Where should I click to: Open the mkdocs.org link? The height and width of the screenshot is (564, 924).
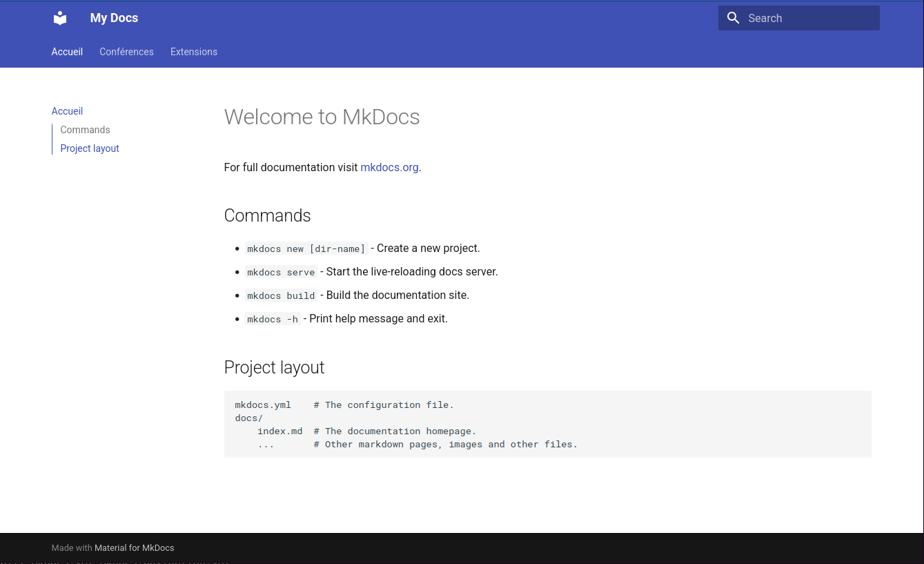389,167
